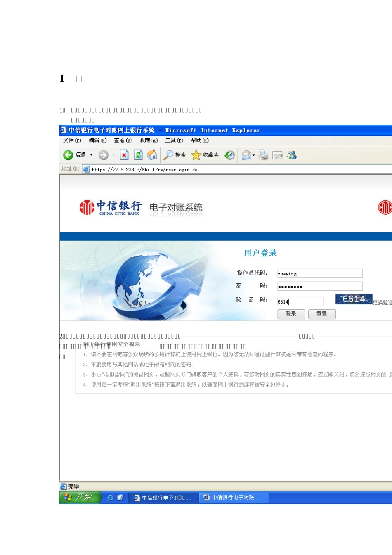The image size is (392, 555).
Task: Open the Favorites (收藏夹) star button
Action: [205, 155]
